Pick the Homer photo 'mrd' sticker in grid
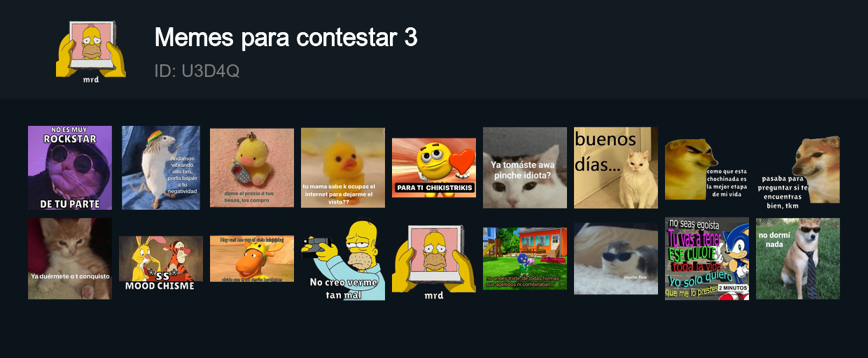868x358 pixels. point(434,262)
